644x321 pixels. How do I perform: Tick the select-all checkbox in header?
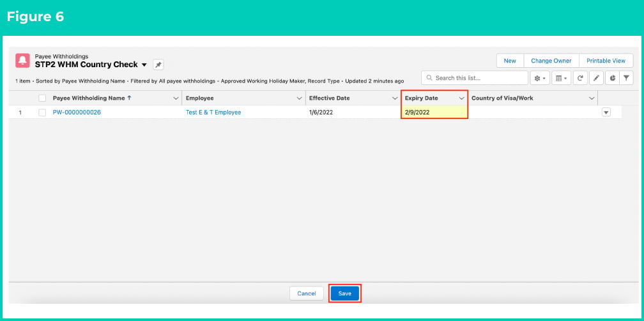pyautogui.click(x=42, y=98)
